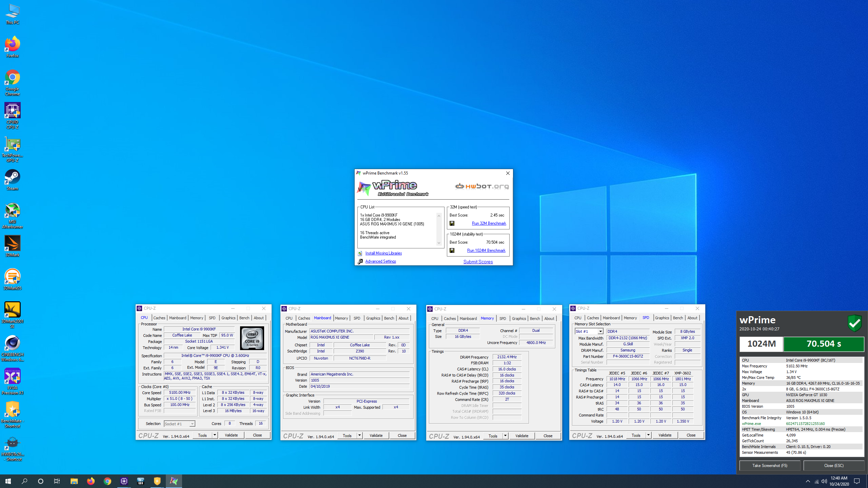Open Google Chrome desktop shortcut

[12, 83]
